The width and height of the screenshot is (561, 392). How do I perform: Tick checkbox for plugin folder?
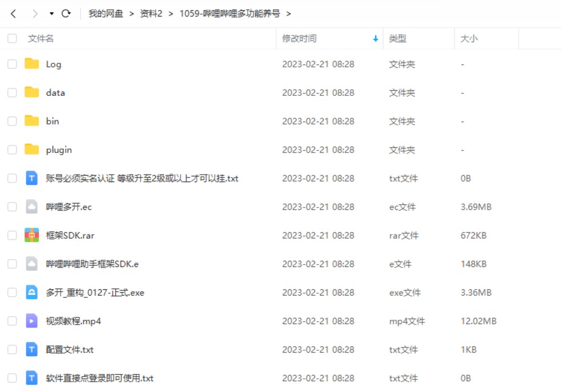(12, 149)
